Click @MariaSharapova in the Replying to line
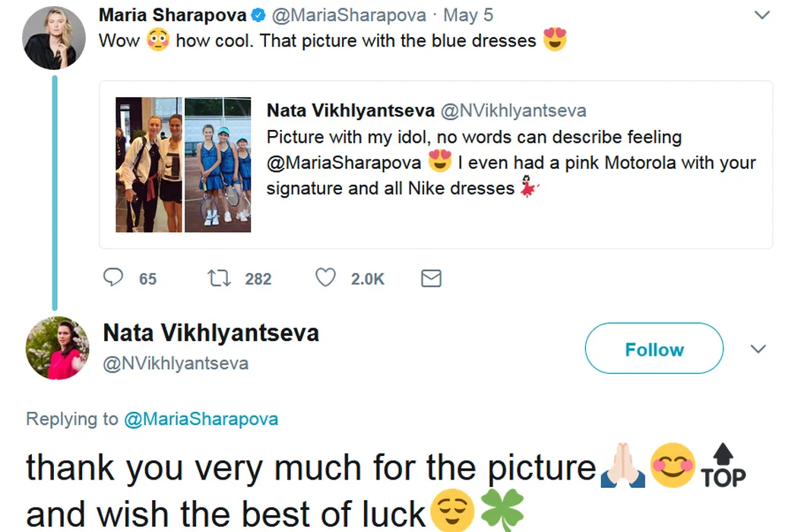Image resolution: width=798 pixels, height=532 pixels. tap(201, 419)
